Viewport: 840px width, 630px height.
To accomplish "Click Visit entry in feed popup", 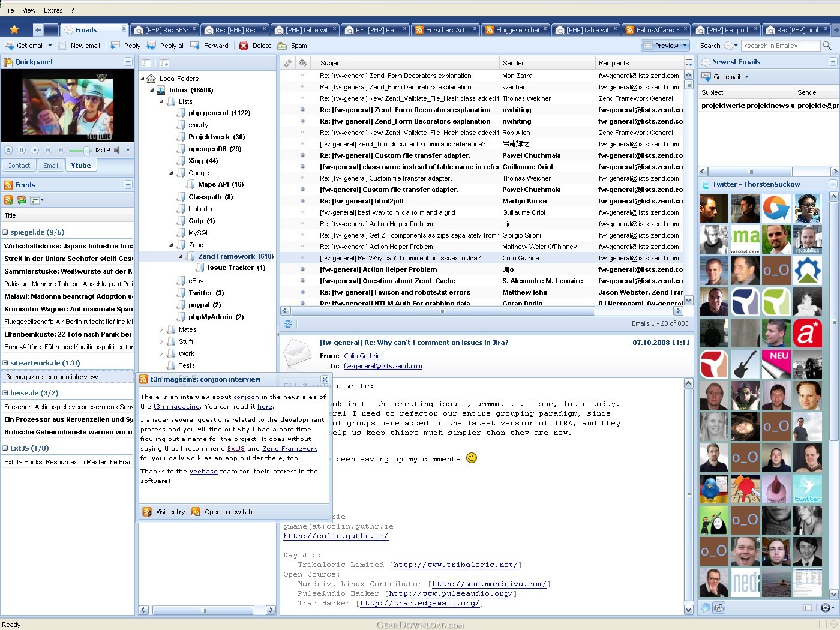I will pyautogui.click(x=164, y=512).
